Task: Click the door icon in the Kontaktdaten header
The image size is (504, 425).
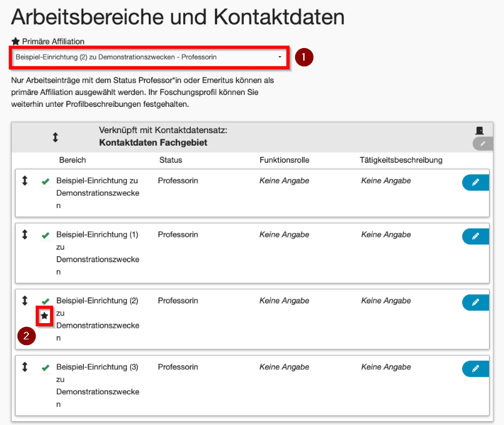Action: [x=480, y=131]
